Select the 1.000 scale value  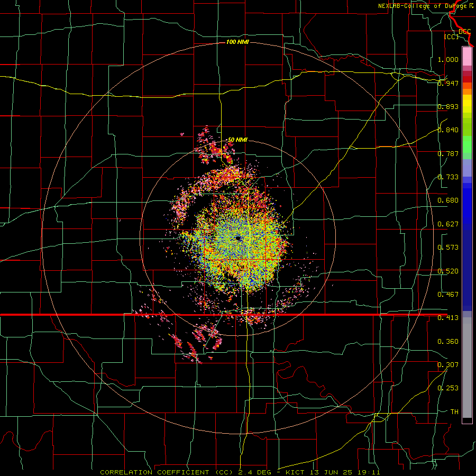tap(448, 59)
